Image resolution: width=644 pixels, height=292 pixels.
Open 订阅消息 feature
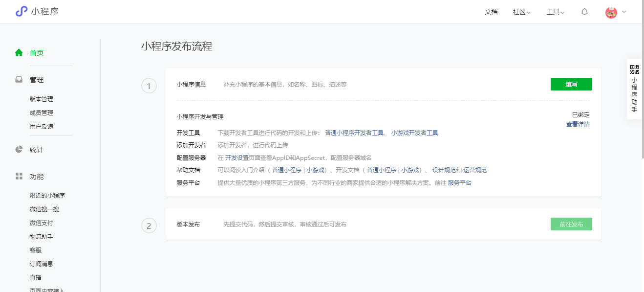point(42,264)
